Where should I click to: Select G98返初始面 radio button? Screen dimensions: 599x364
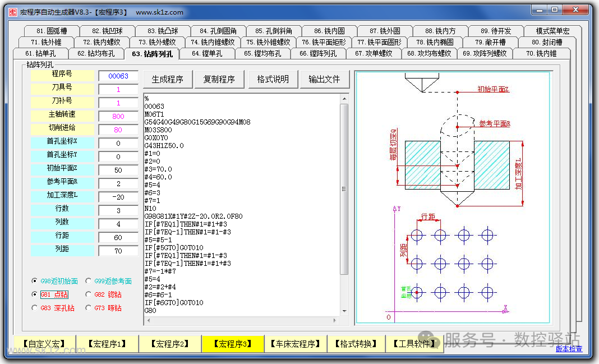coord(54,281)
